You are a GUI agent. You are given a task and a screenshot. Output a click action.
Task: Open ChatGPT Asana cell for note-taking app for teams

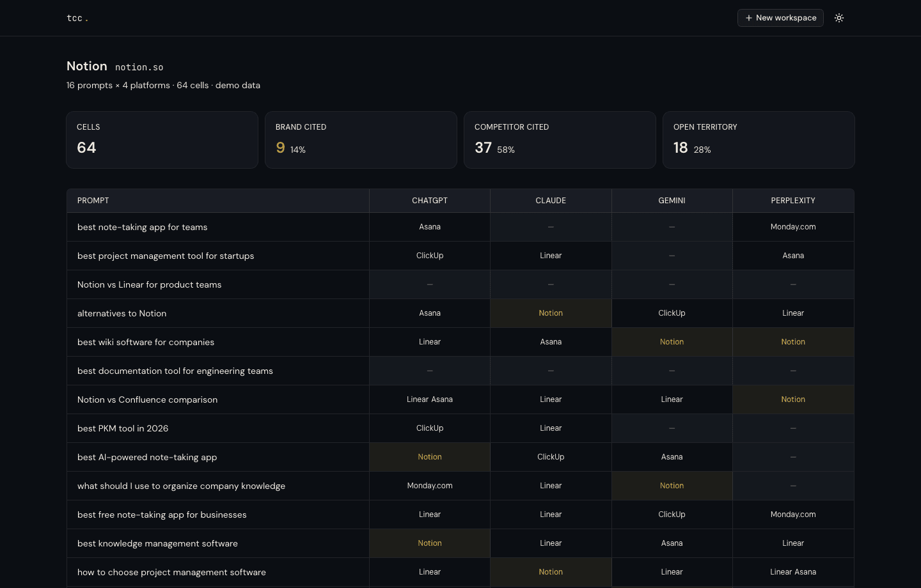coord(430,227)
